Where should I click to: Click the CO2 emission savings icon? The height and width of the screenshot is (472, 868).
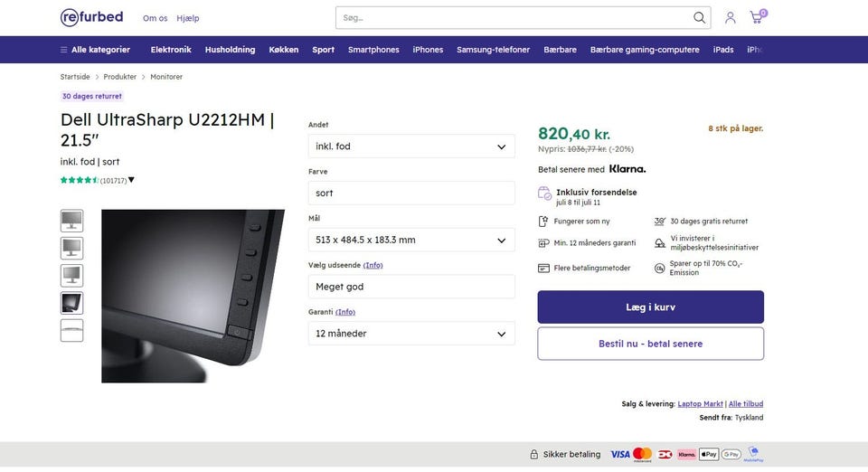tap(659, 269)
